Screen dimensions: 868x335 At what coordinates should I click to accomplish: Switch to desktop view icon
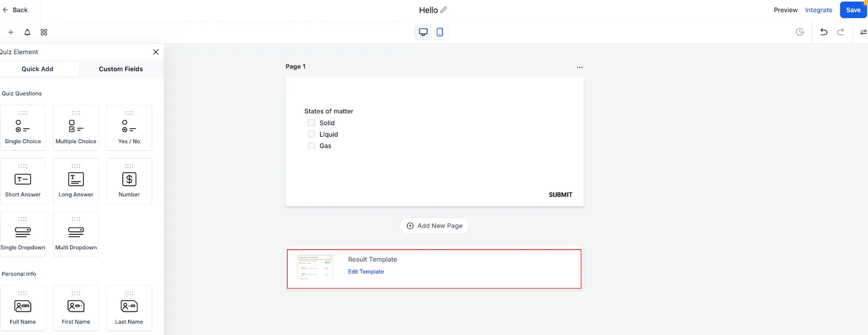423,32
